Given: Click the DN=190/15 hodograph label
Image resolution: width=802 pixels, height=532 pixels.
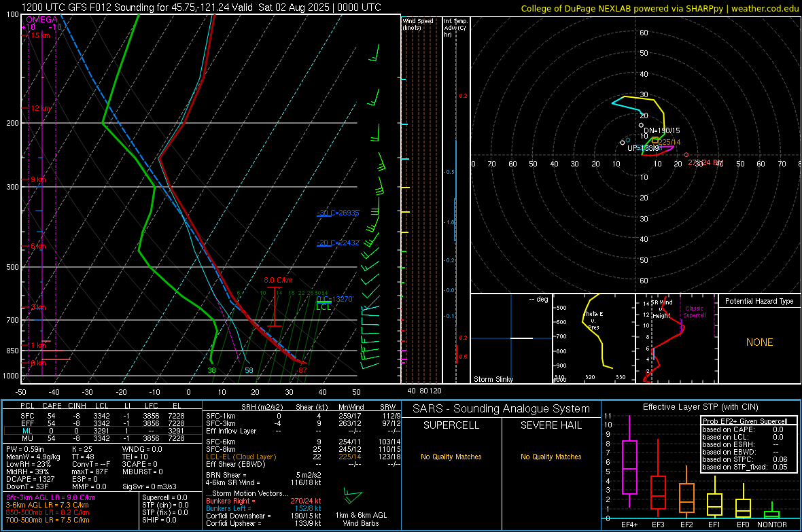Looking at the screenshot, I should tap(662, 130).
